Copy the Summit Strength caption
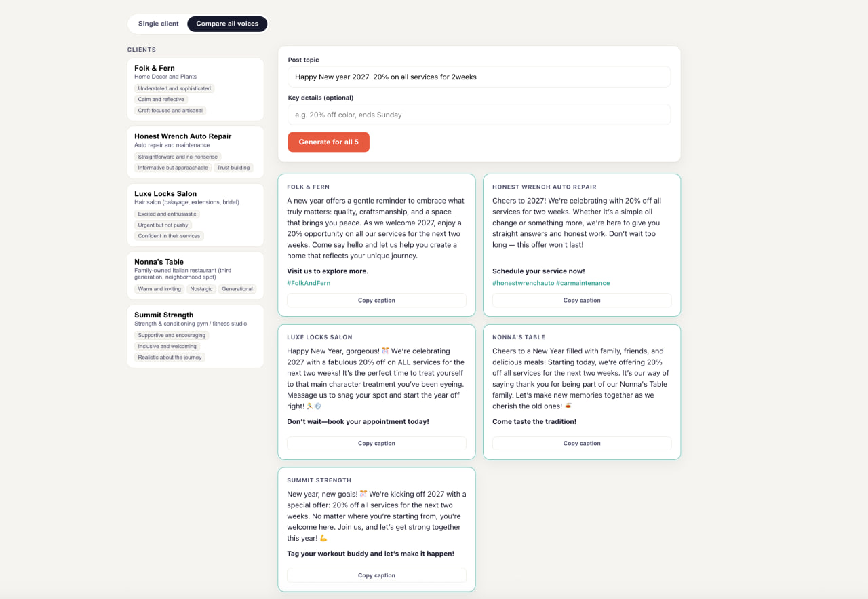 [x=376, y=575]
